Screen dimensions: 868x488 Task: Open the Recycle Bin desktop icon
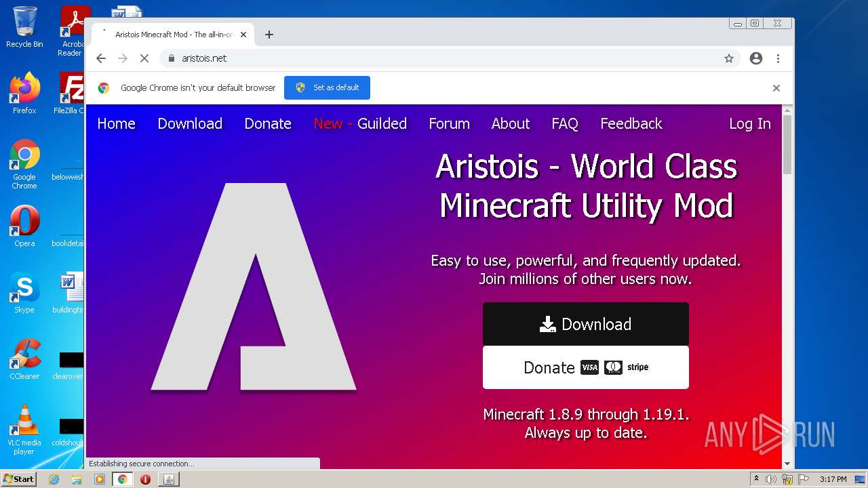click(x=24, y=27)
